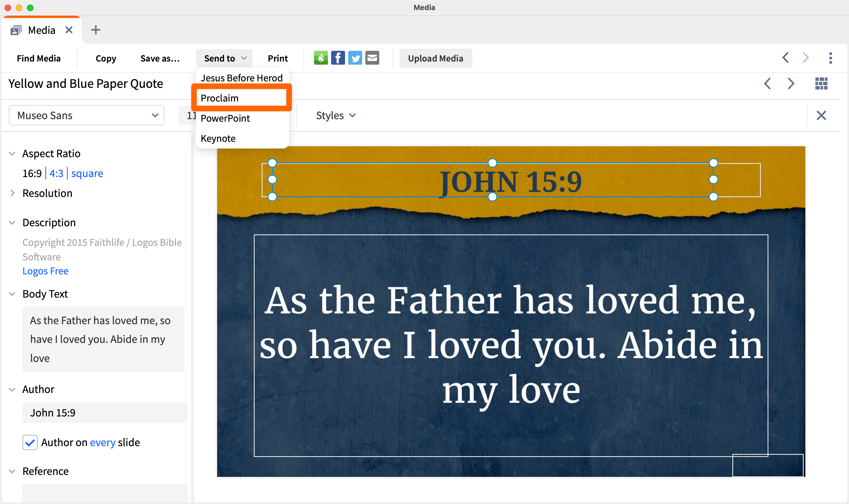Select the Media tab

pos(41,30)
